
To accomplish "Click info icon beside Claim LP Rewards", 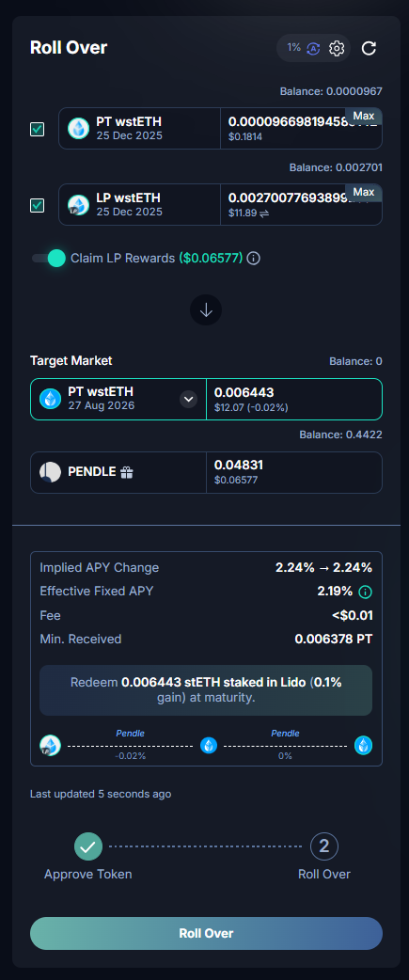I will [x=253, y=258].
